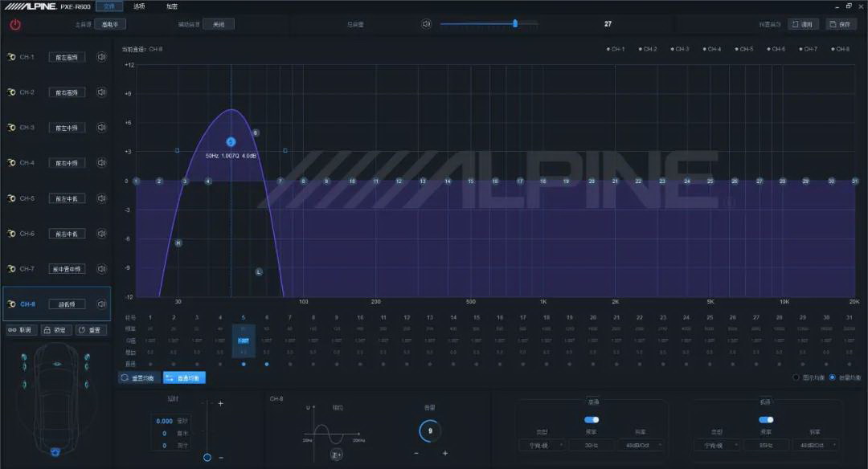The image size is (868, 469).
Task: Click the delay 0.000 milliseconds field
Action: [165, 421]
